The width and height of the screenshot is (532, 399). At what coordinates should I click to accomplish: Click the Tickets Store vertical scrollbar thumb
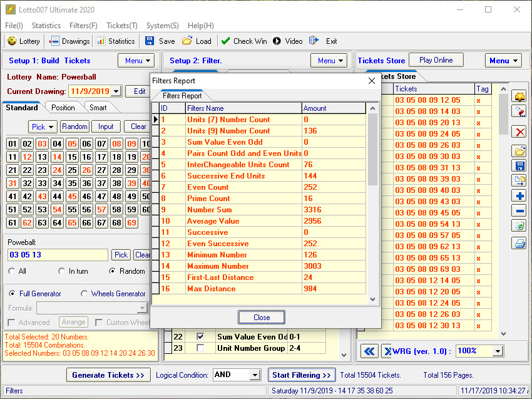(503, 114)
